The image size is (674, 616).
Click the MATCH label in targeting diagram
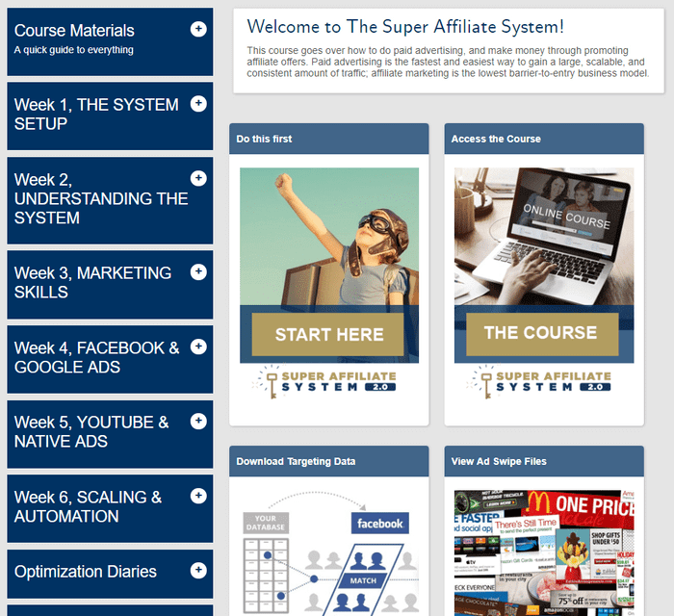click(x=363, y=580)
